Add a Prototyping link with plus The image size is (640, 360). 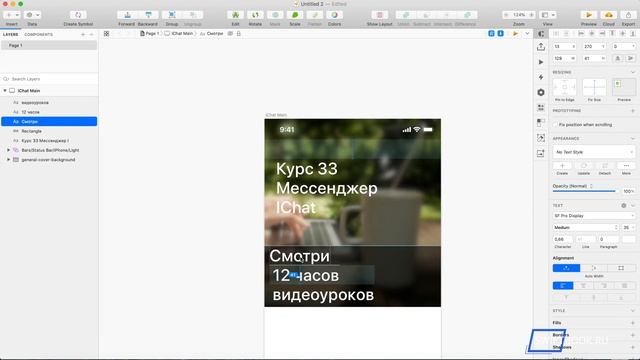(633, 111)
